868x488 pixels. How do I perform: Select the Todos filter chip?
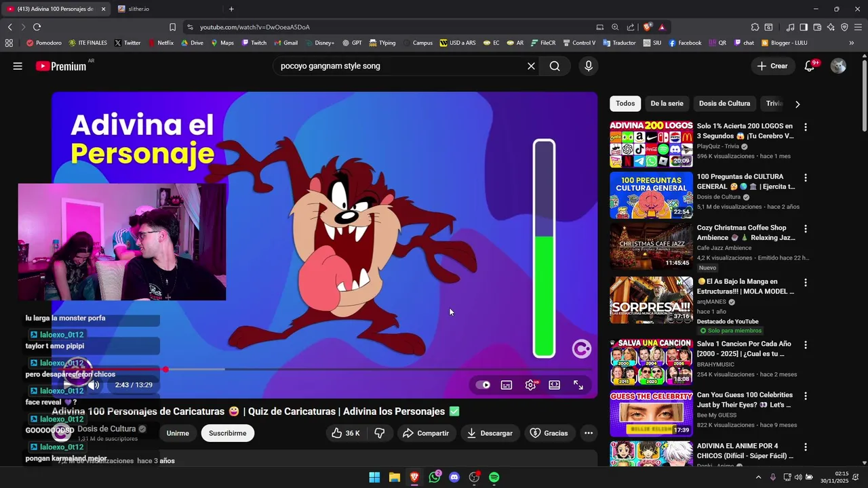point(625,104)
